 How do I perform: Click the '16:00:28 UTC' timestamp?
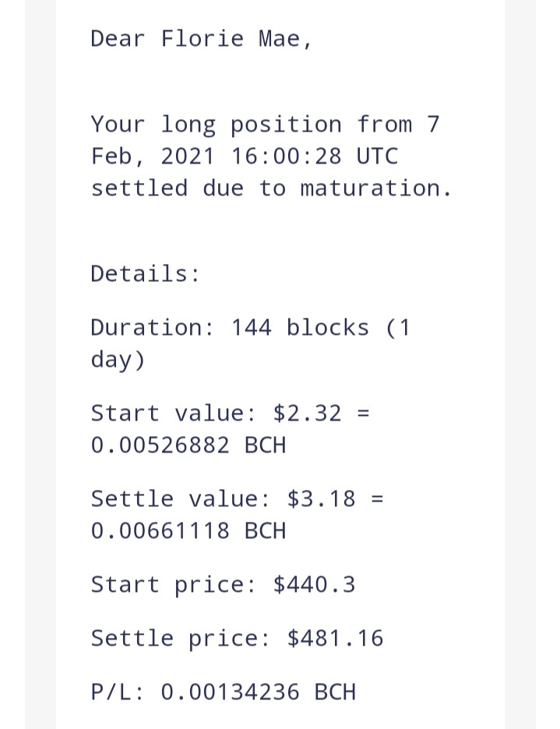(x=315, y=156)
